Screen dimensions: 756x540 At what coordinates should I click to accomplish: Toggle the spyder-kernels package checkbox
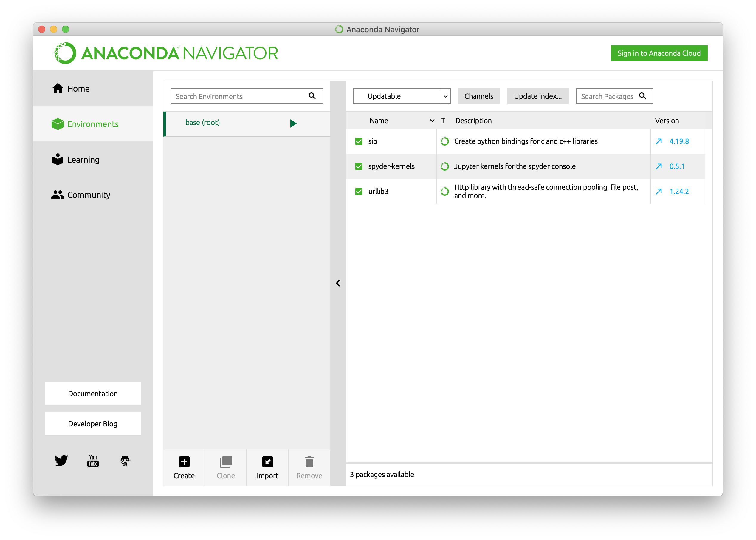click(359, 166)
